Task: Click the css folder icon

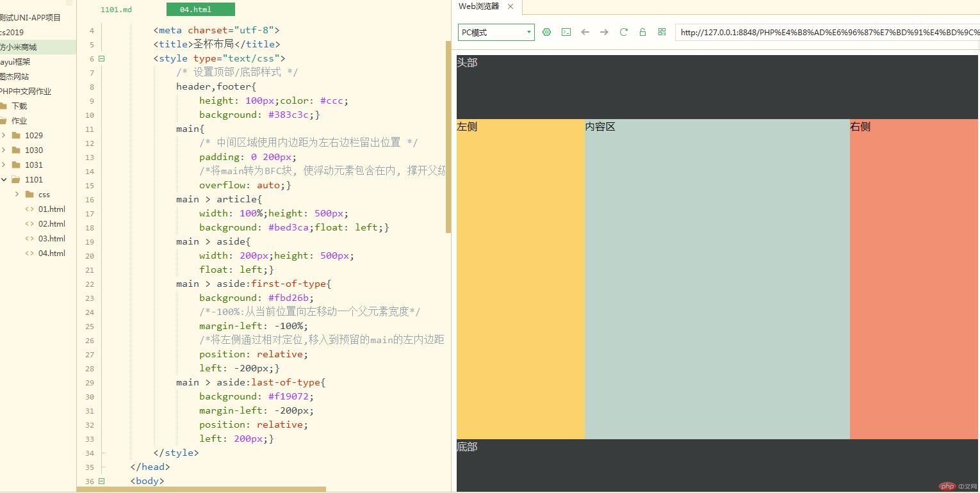Action: tap(29, 195)
